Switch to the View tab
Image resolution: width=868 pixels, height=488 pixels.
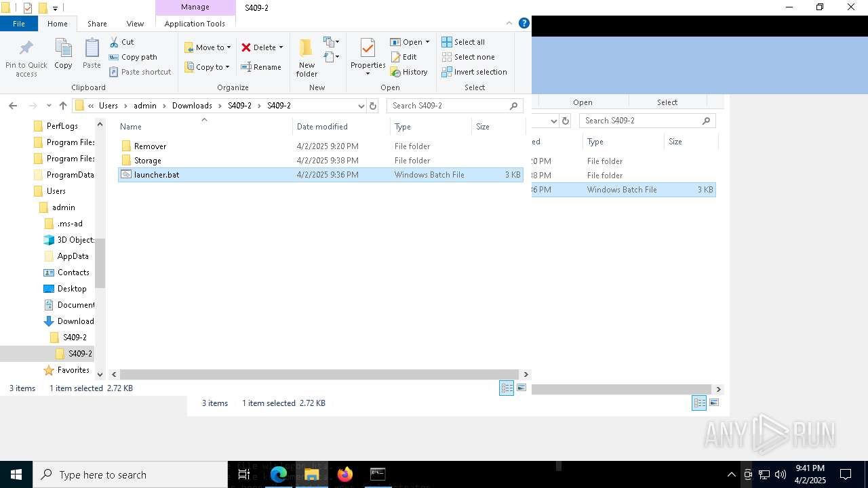point(136,23)
